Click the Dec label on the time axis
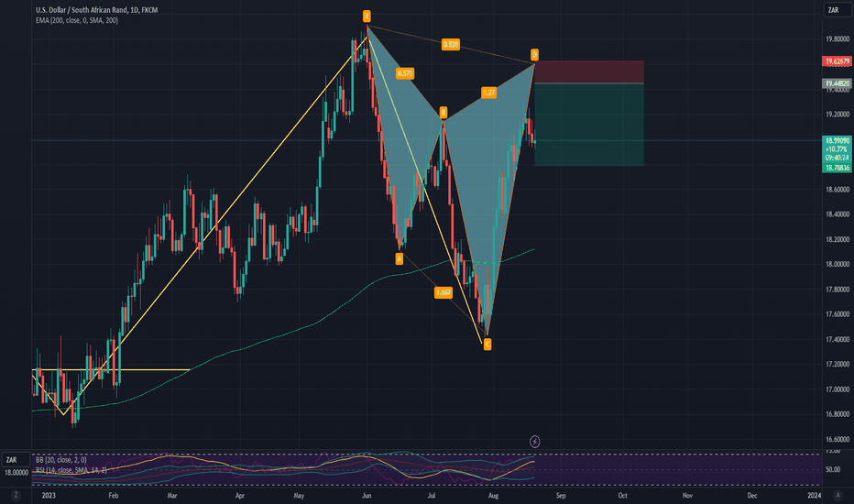 pyautogui.click(x=752, y=495)
